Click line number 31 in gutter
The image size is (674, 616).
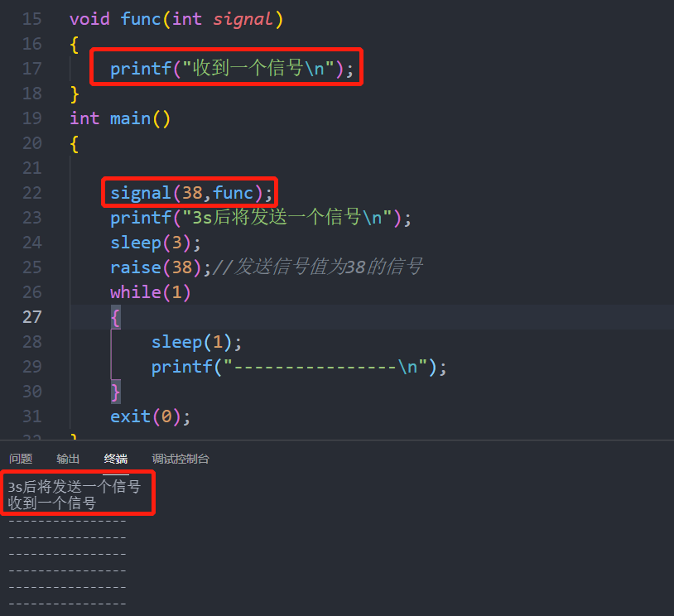[x=31, y=416]
